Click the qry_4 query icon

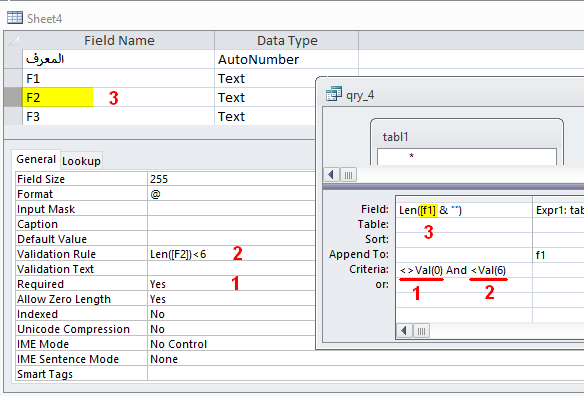(334, 94)
